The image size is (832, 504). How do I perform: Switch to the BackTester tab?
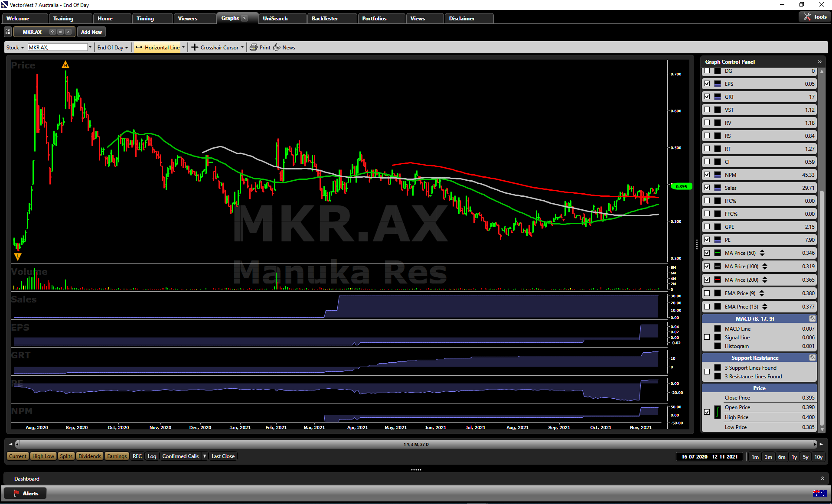click(332, 18)
